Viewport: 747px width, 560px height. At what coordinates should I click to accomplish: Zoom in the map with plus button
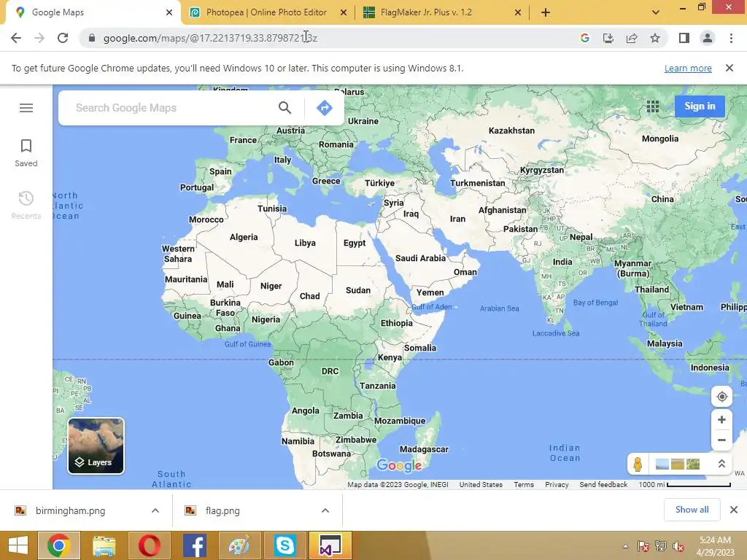click(x=721, y=419)
